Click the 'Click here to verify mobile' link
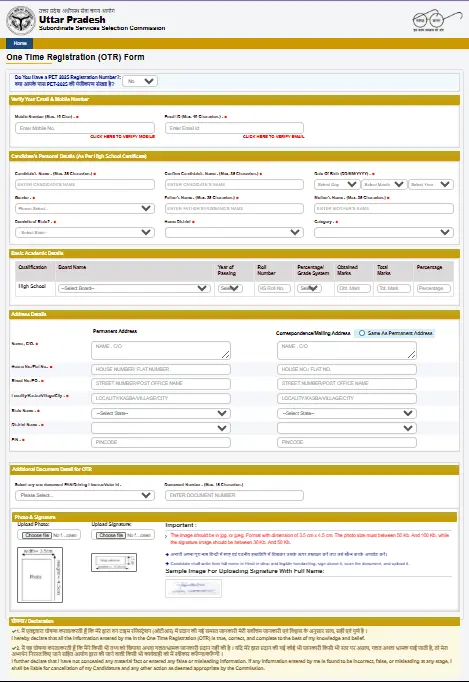 click(122, 137)
